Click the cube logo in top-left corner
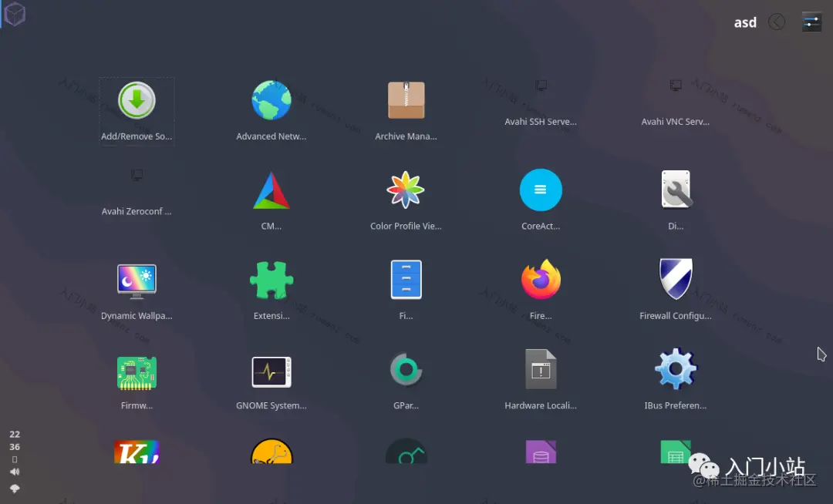Image resolution: width=833 pixels, height=504 pixels. coord(15,14)
